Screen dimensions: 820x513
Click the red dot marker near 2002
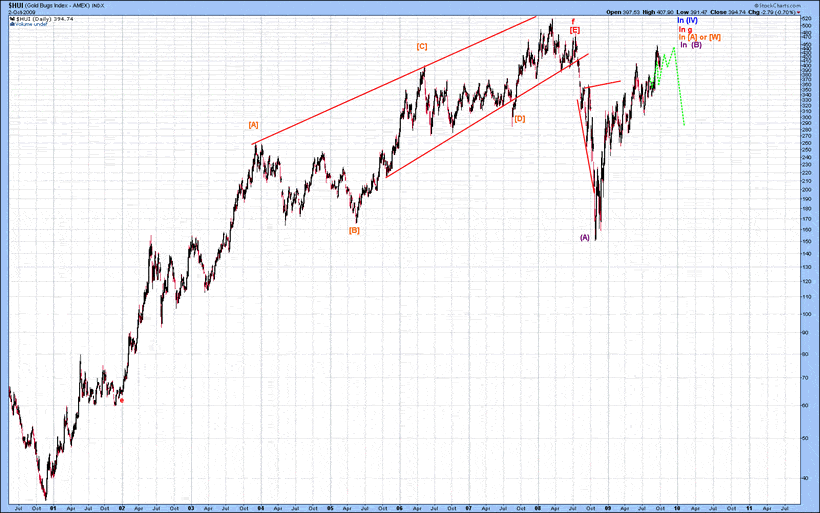tap(122, 400)
